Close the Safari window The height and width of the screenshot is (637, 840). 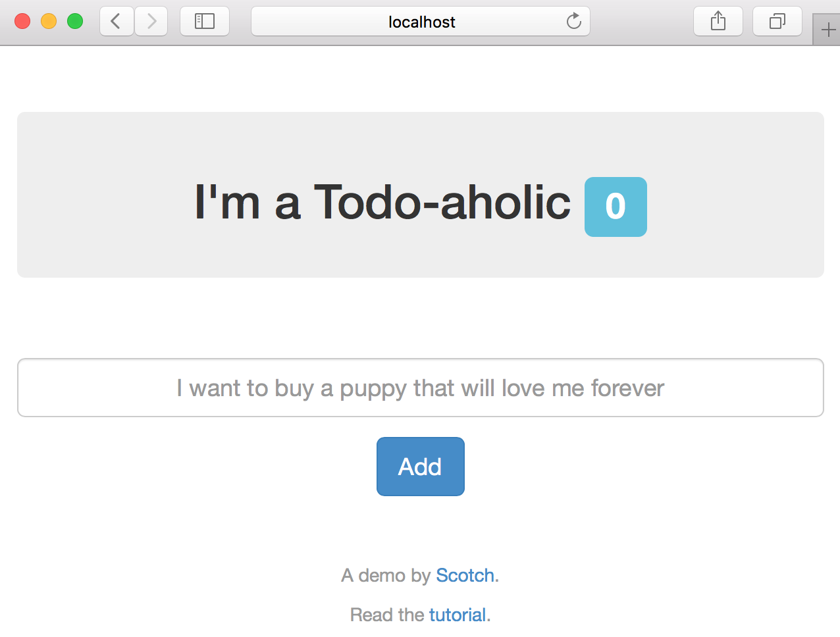tap(22, 22)
